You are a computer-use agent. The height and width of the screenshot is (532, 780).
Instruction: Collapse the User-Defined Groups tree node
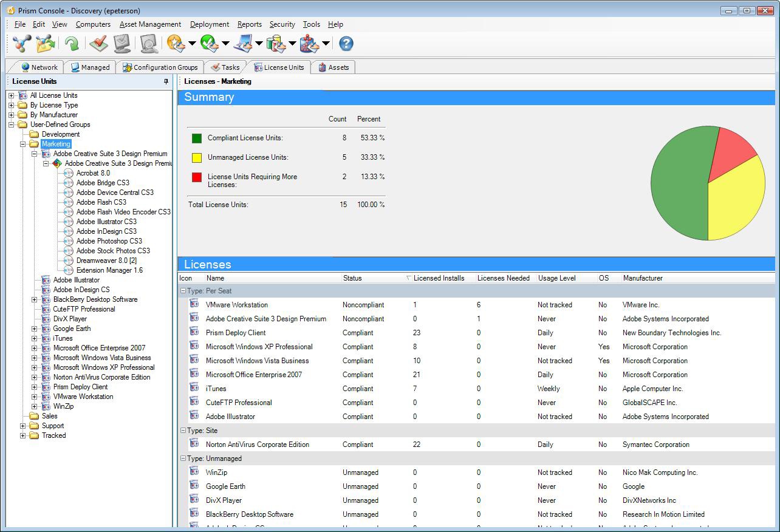[x=11, y=124]
